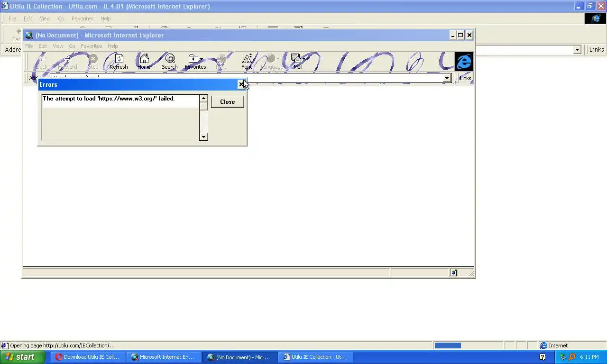The width and height of the screenshot is (607, 364).
Task: Click the address field in (No Document) window
Action: tap(247, 78)
